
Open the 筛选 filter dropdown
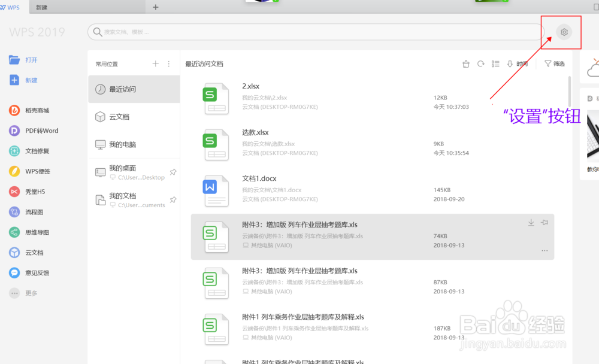[x=554, y=63]
